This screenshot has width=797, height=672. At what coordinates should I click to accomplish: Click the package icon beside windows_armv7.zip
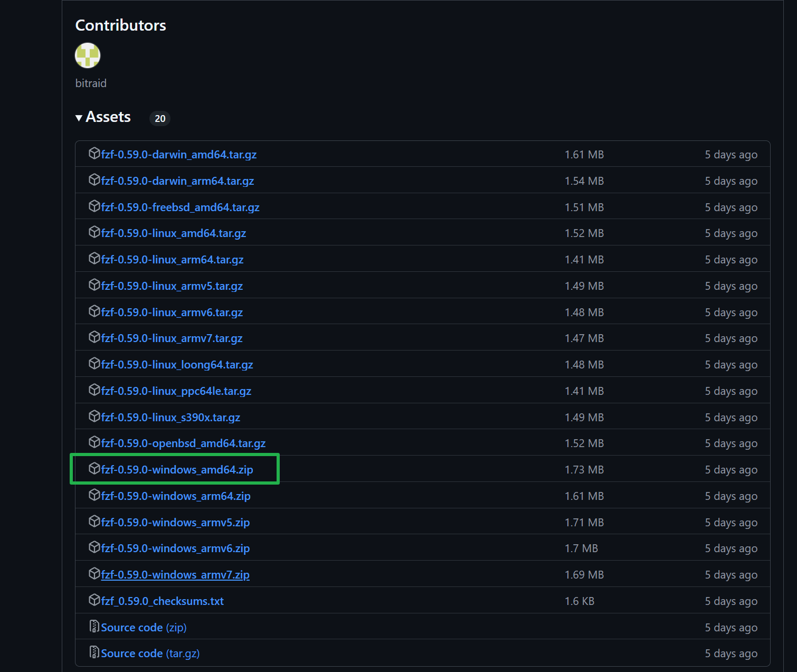(94, 574)
